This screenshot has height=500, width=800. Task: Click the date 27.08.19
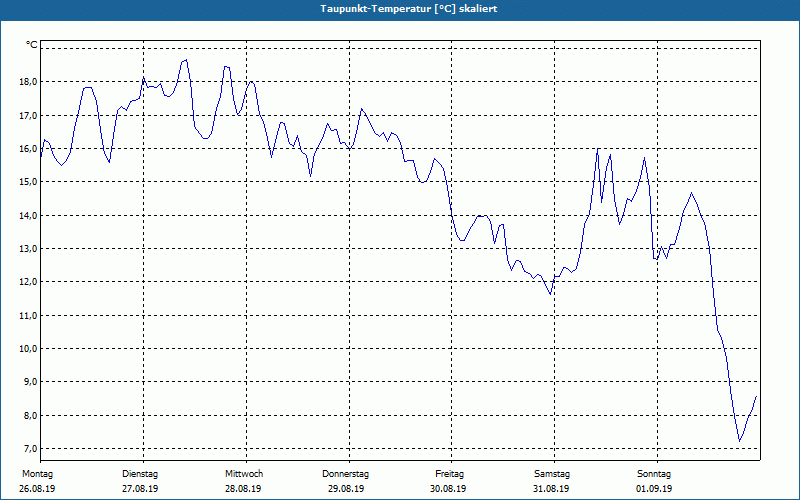point(140,489)
